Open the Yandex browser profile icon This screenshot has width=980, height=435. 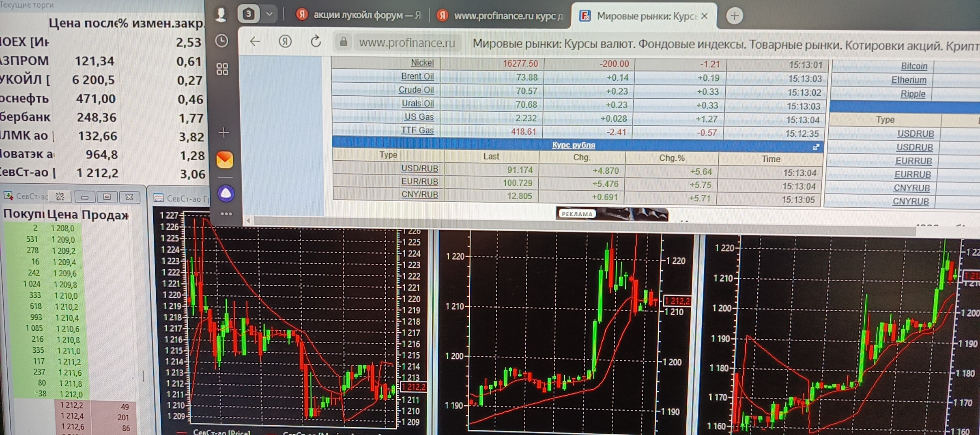click(221, 14)
